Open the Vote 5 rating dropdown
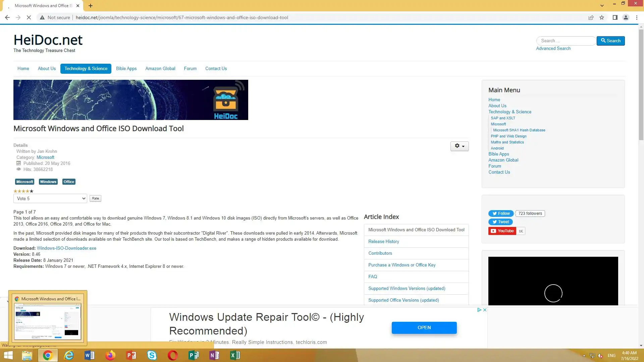 point(50,198)
